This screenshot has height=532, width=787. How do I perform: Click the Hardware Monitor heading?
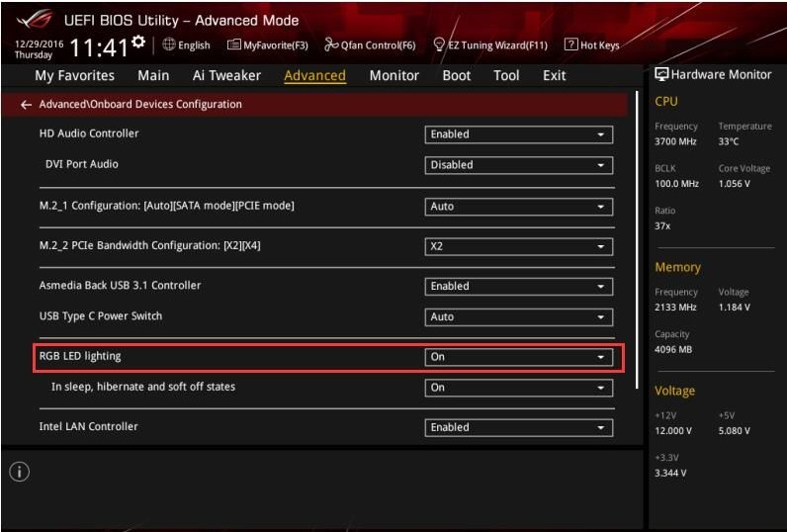coord(721,75)
